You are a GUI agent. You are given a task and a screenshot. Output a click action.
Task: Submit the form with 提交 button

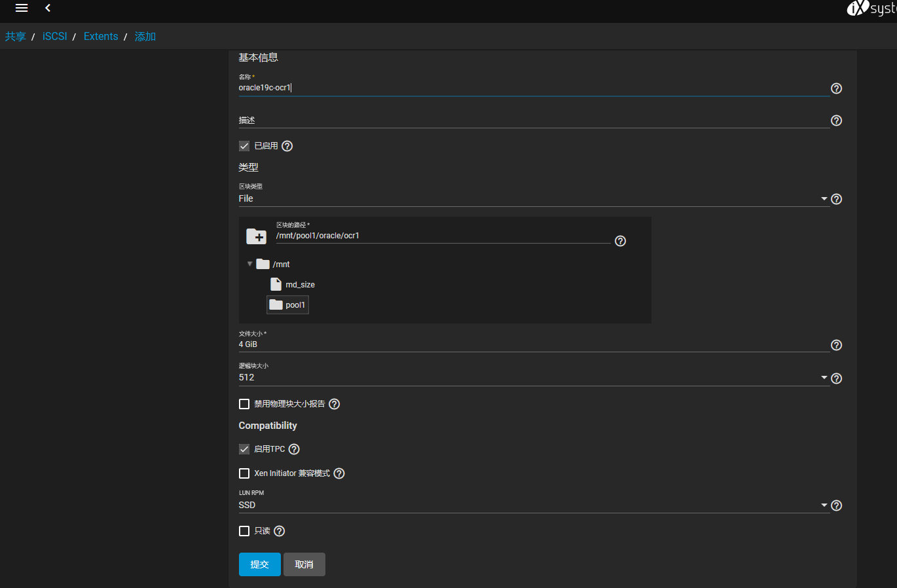[x=259, y=564]
